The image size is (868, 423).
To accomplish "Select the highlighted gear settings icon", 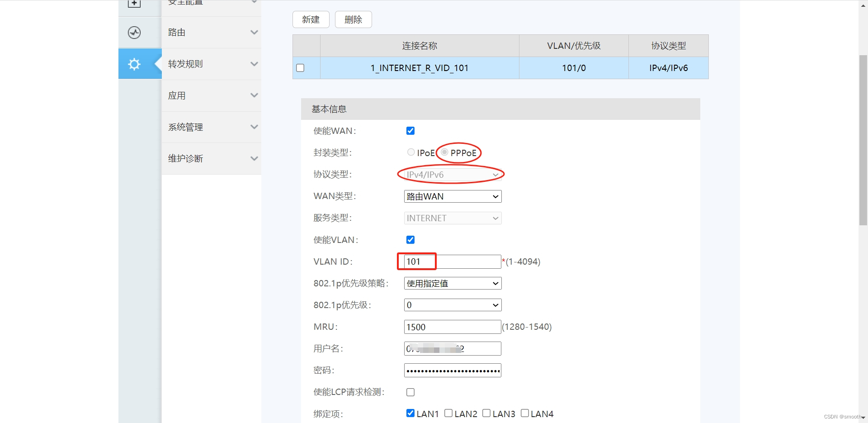I will pyautogui.click(x=134, y=64).
